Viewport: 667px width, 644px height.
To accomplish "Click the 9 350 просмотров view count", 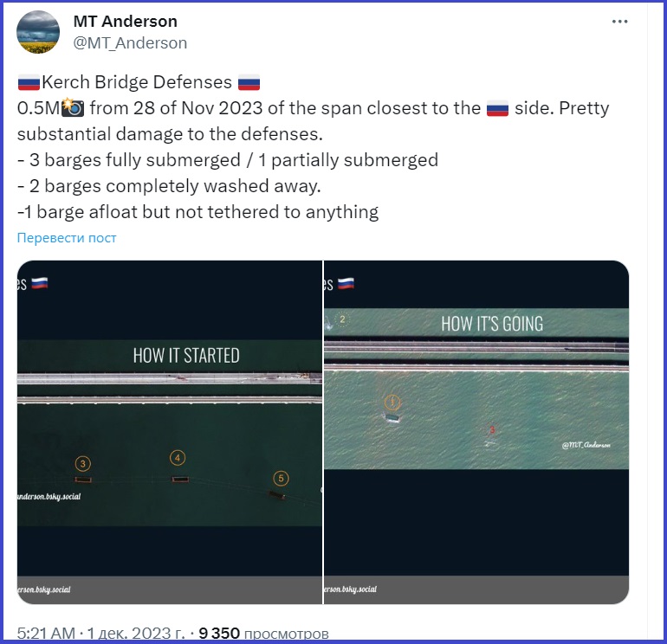I will (x=263, y=633).
